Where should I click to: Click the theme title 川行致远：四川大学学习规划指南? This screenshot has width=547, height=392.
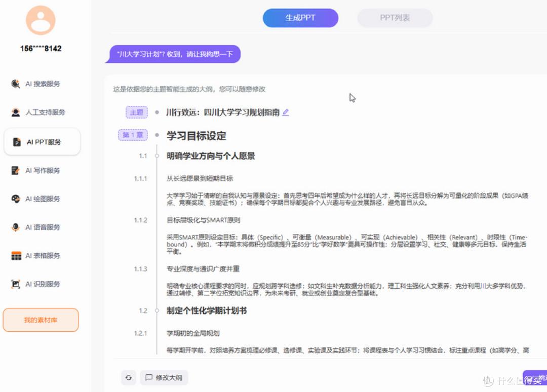click(223, 112)
